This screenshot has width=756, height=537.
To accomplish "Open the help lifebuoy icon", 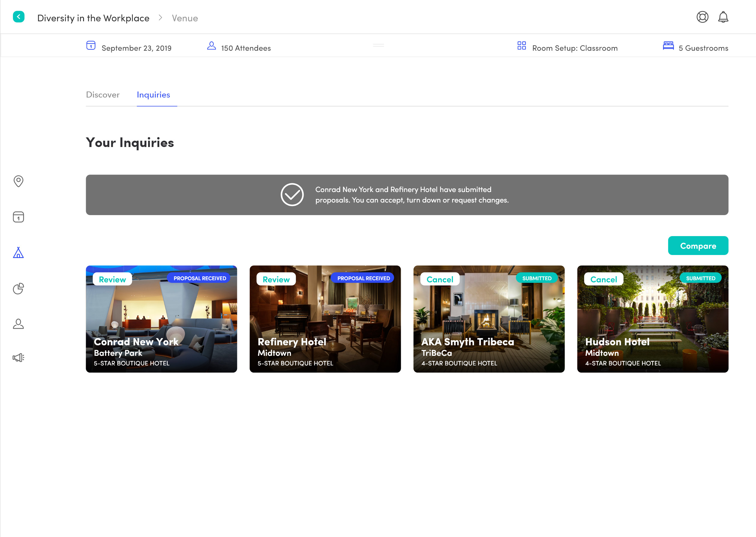I will coord(702,17).
